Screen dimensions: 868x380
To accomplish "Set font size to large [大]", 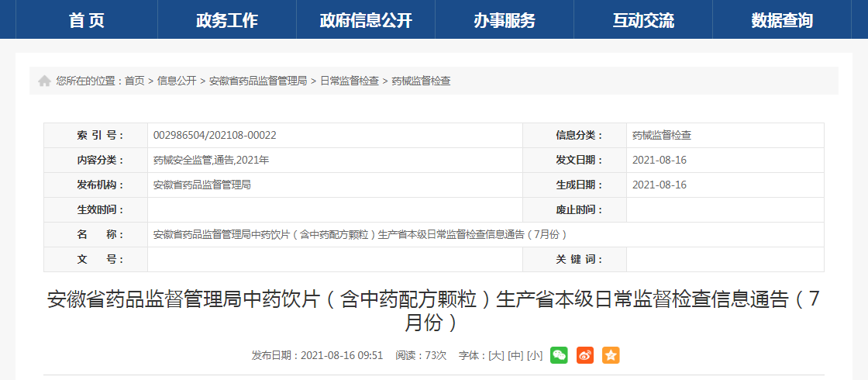I will point(494,355).
